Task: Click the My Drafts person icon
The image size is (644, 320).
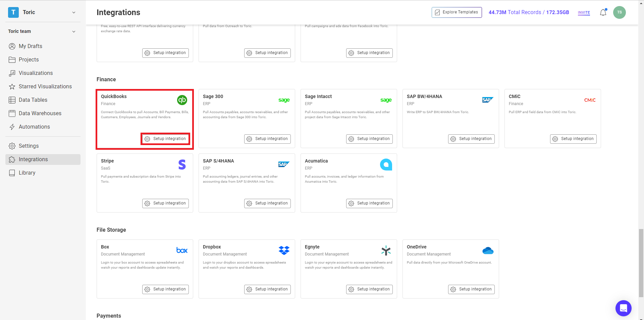Action: [12, 46]
